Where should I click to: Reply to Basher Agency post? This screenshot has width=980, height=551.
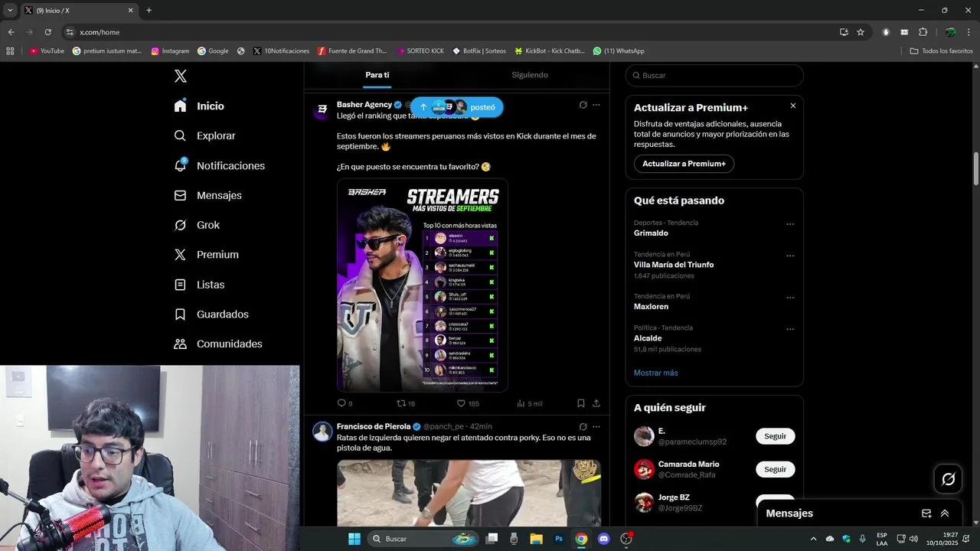point(345,403)
